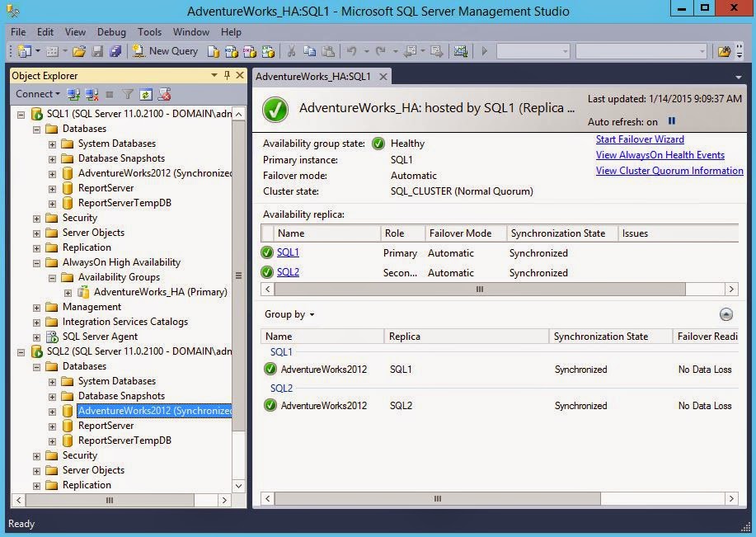
Task: Open Object Explorer window position dropdown
Action: pyautogui.click(x=214, y=75)
